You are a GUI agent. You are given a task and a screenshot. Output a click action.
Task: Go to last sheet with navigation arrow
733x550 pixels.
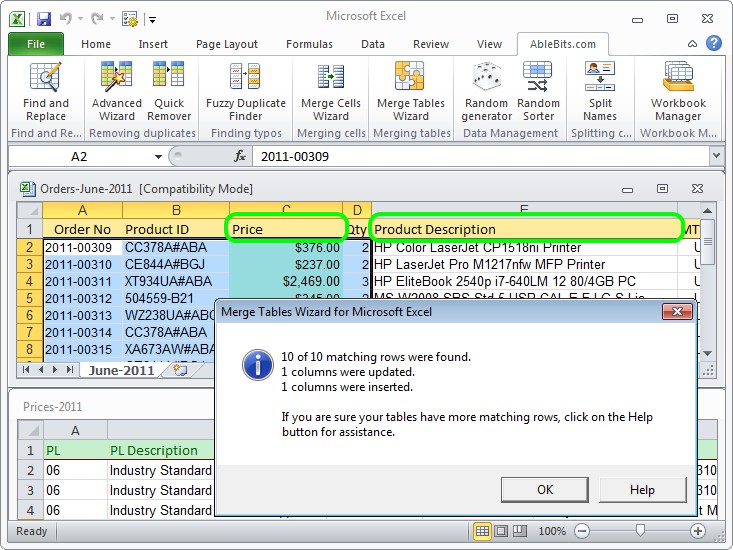pos(70,370)
